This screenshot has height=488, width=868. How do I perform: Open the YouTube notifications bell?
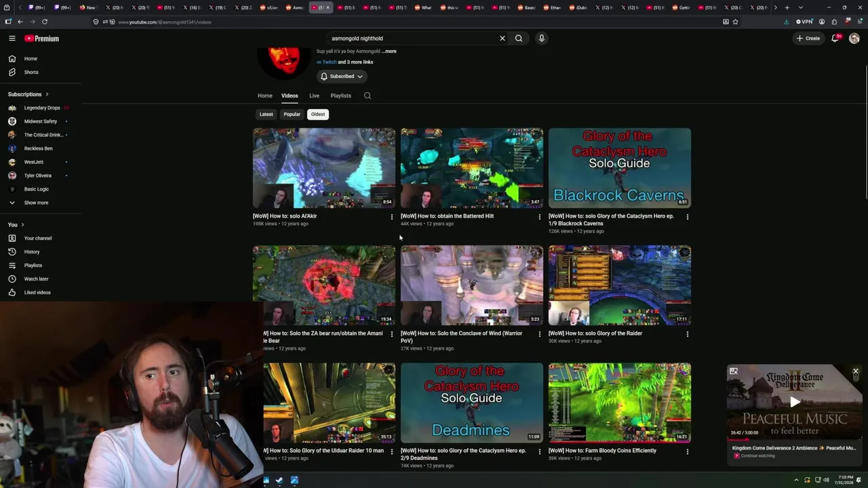click(x=835, y=39)
